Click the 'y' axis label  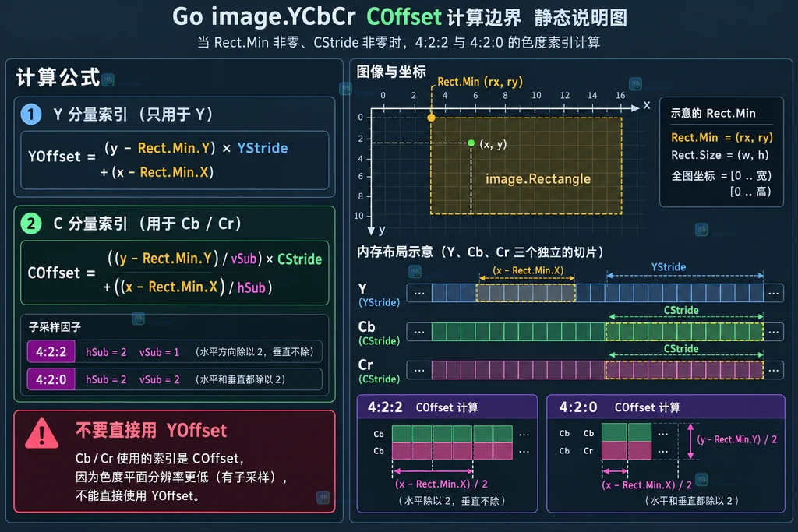[382, 230]
